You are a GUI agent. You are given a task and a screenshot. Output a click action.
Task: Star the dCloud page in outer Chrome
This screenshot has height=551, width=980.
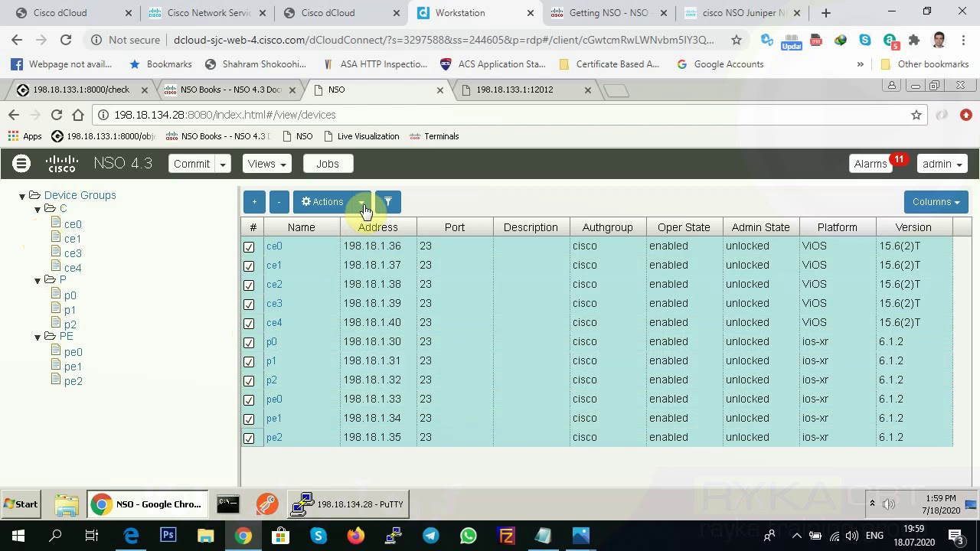736,40
